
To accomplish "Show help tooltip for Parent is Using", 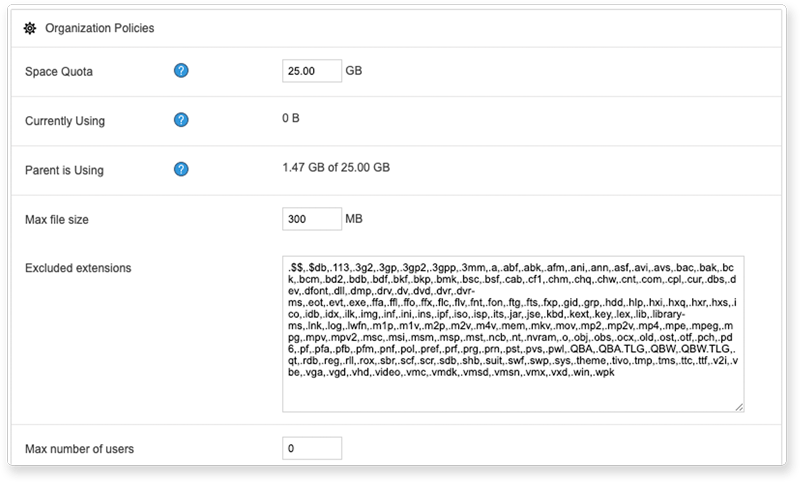I will tap(182, 169).
